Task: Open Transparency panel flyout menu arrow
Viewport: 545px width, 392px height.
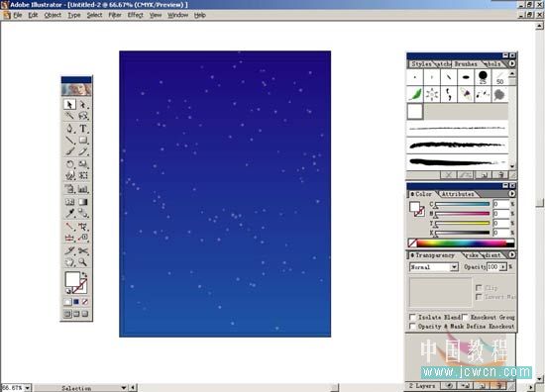Action: pos(512,254)
